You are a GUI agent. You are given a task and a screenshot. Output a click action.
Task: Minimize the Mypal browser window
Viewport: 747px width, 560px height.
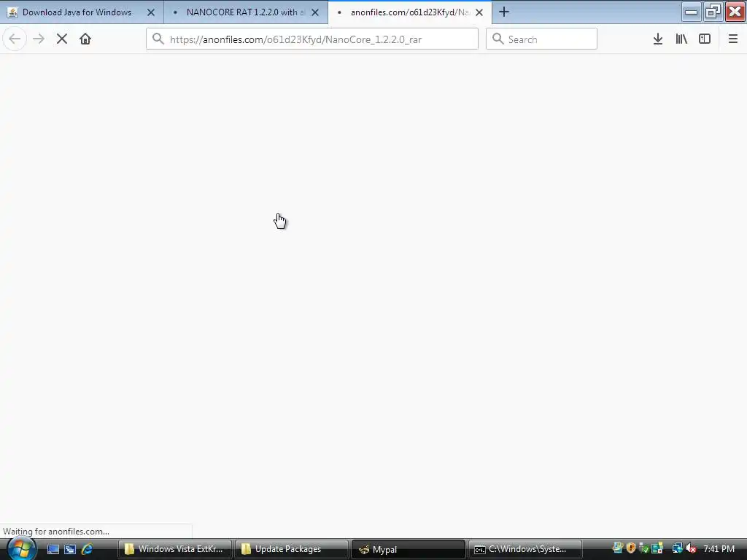692,12
